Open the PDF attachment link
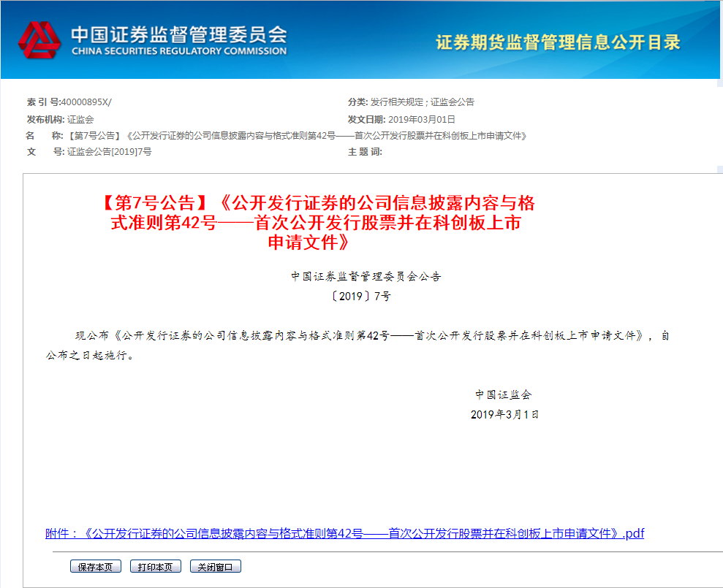The height and width of the screenshot is (588, 723). tap(344, 534)
